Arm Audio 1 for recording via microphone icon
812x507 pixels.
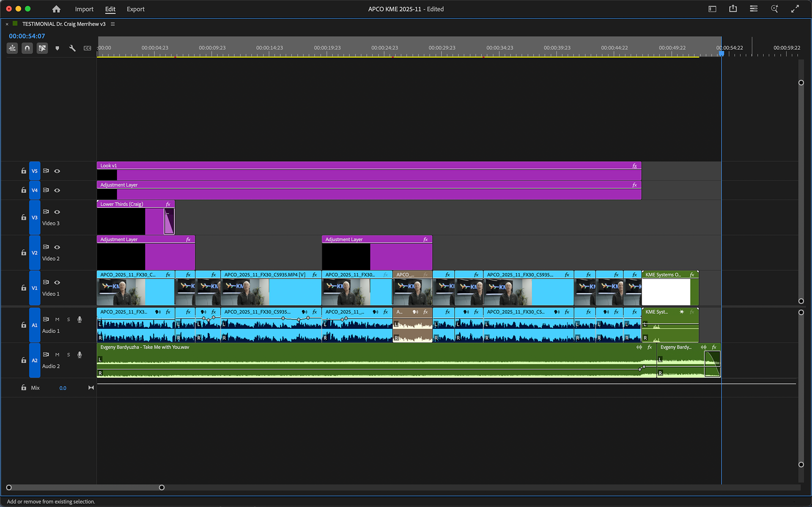coord(80,320)
